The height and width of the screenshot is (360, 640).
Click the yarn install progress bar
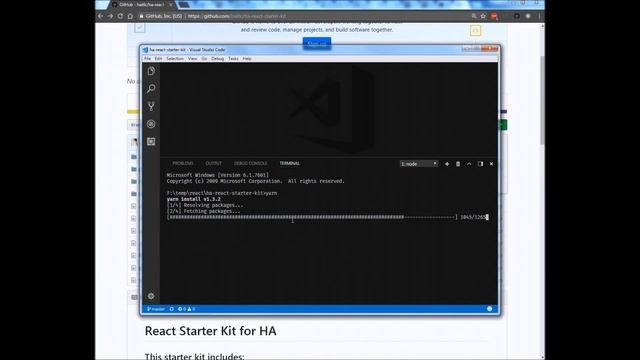312,217
